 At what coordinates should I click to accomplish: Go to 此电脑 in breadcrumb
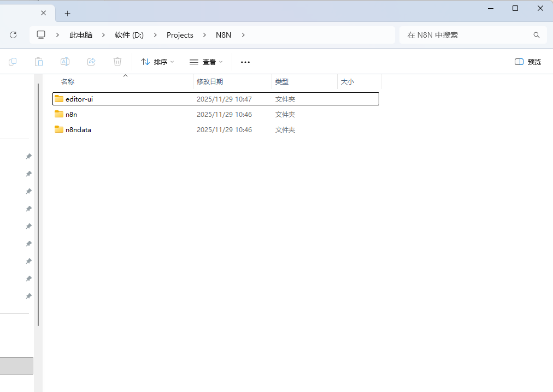[81, 35]
